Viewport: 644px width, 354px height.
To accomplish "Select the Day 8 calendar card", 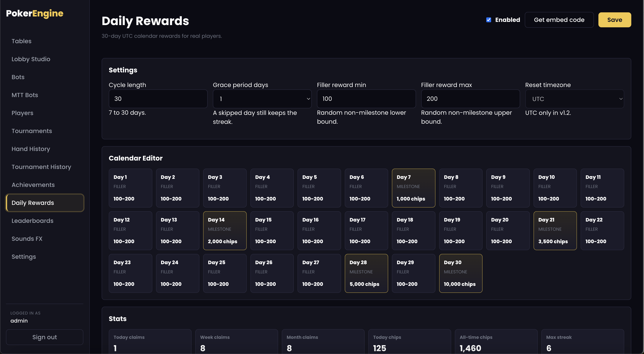I will click(x=461, y=188).
